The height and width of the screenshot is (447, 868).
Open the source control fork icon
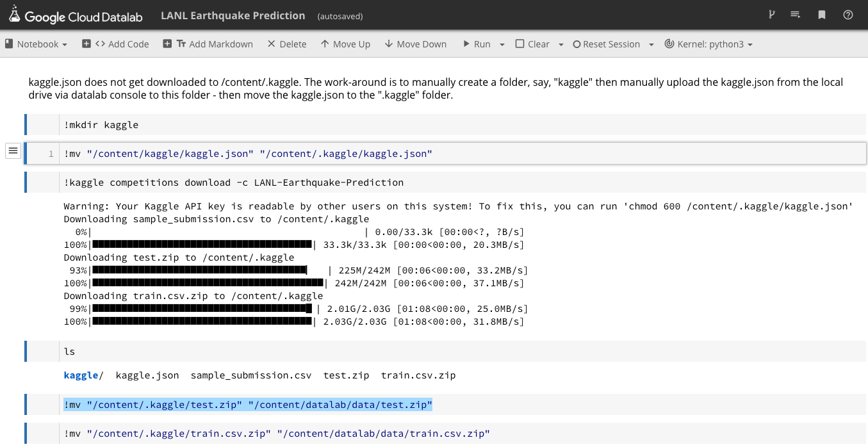[771, 14]
